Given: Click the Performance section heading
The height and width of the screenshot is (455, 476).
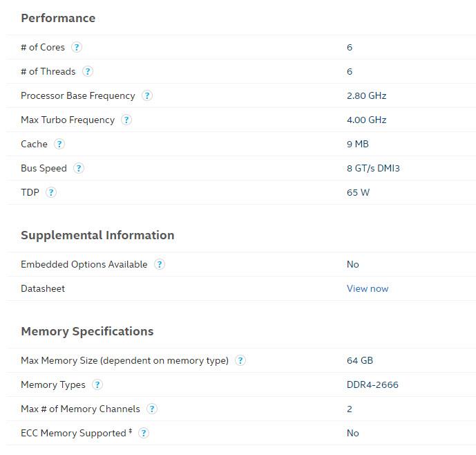Looking at the screenshot, I should (x=58, y=18).
